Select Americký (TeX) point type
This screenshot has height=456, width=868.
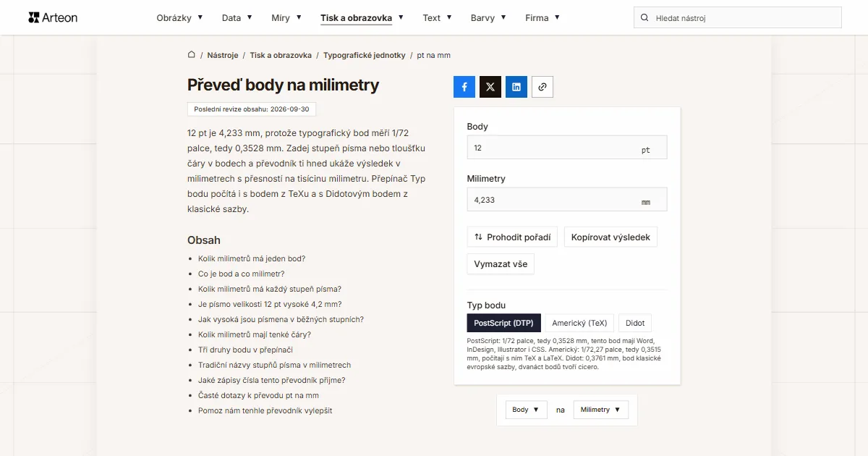pos(579,323)
